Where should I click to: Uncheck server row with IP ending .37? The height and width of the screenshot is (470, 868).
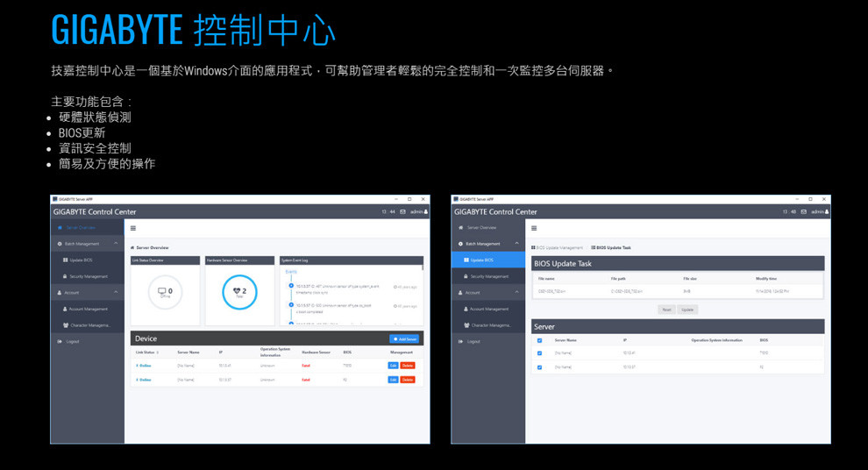pos(540,367)
